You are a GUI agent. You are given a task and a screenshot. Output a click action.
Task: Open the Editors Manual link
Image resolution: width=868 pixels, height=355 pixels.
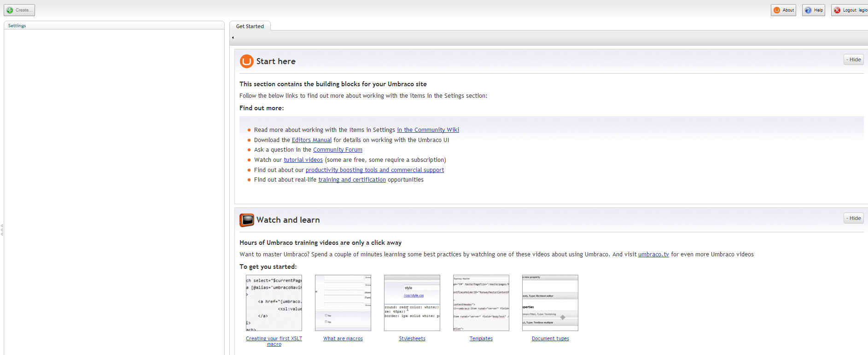click(x=312, y=140)
